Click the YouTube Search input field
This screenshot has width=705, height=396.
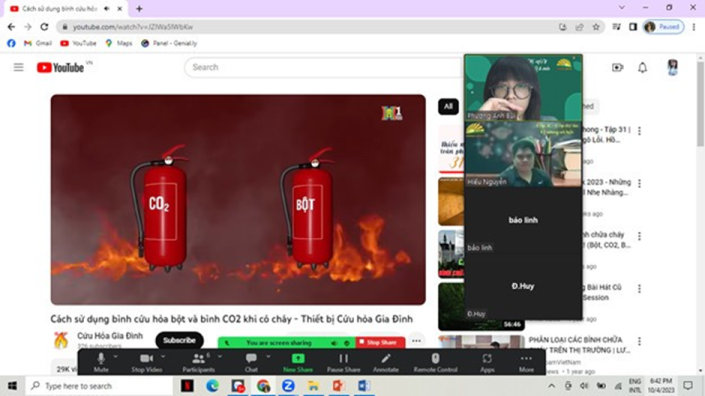324,67
